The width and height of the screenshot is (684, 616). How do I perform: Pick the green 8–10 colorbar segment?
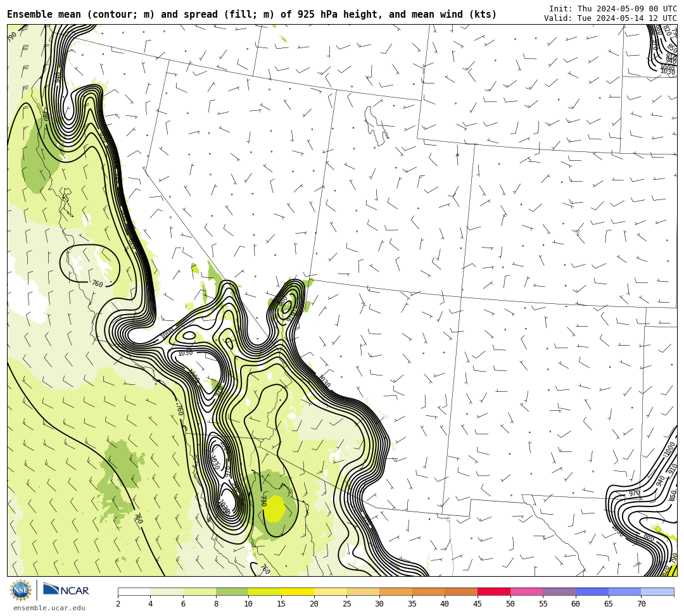coord(232,591)
